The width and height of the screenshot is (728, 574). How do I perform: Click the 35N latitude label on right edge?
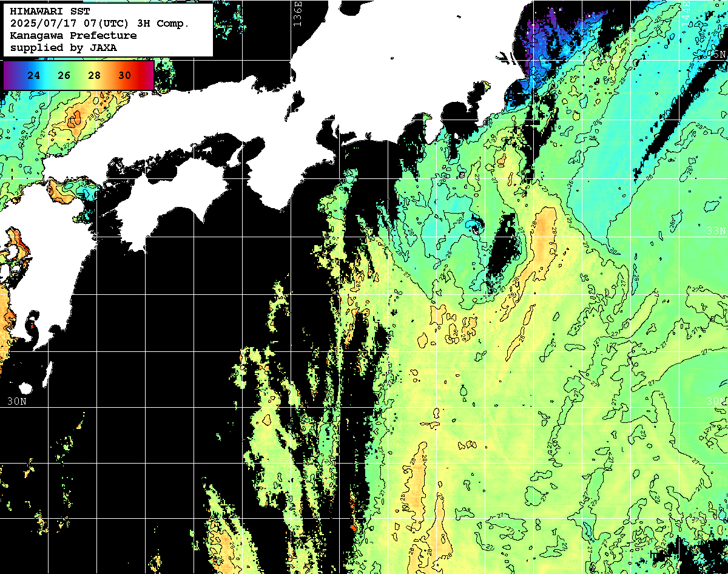click(x=716, y=55)
